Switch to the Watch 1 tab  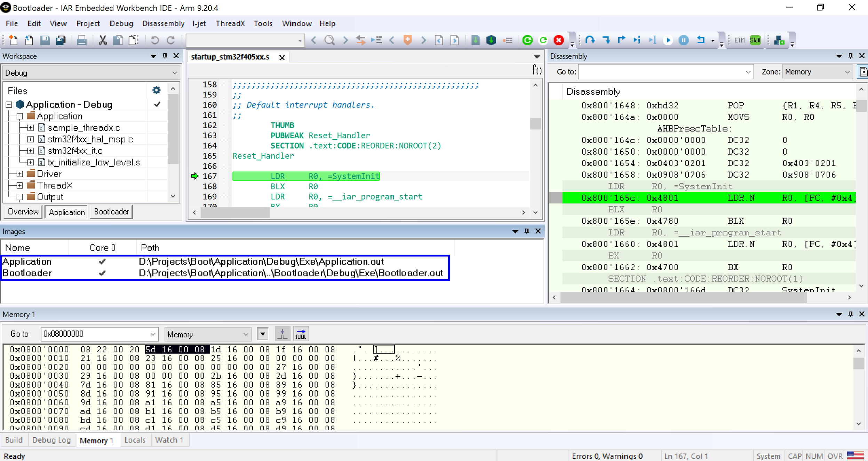(x=169, y=440)
